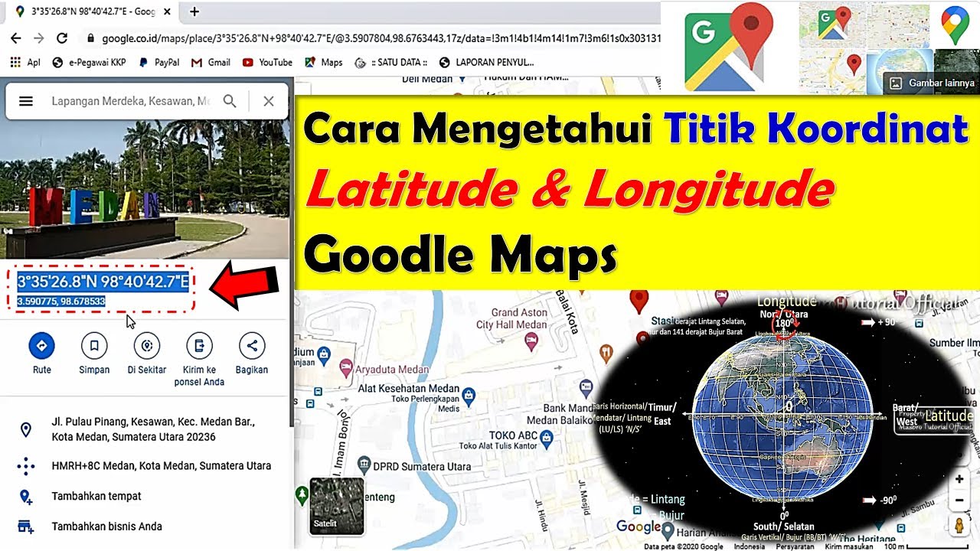The image size is (980, 551).
Task: Open the Maps bookmark
Action: (323, 62)
